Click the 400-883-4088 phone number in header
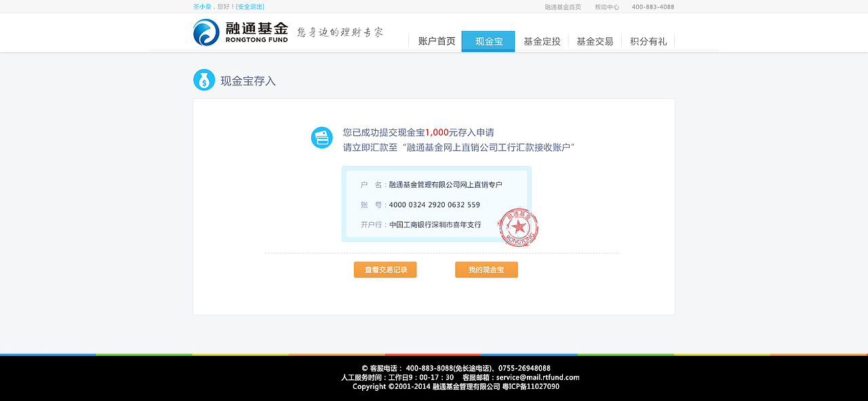868x401 pixels. [x=652, y=7]
